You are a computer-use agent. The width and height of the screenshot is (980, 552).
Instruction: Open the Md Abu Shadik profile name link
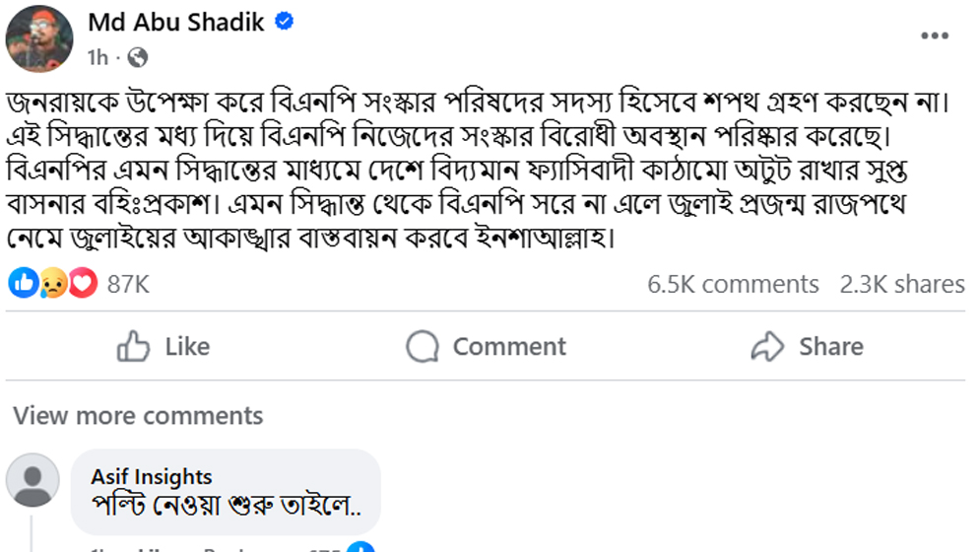click(176, 23)
